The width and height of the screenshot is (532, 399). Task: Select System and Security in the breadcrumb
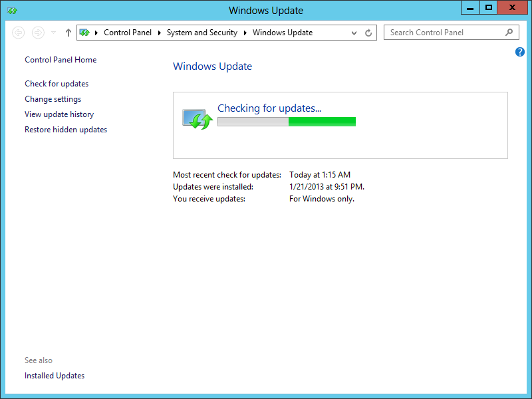201,33
